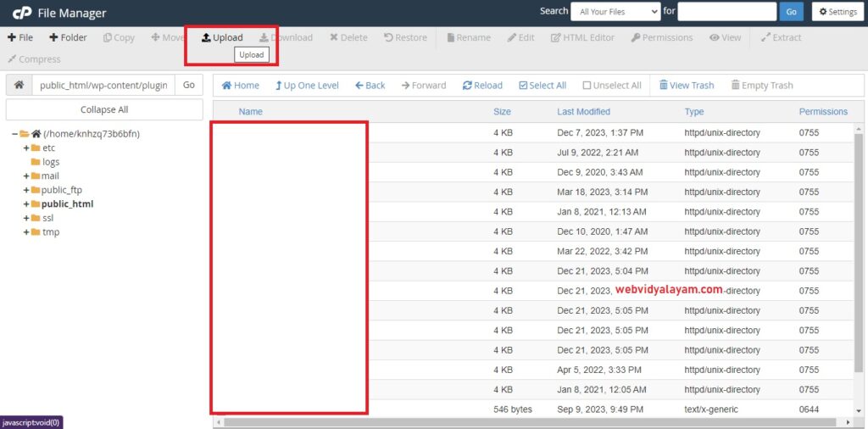Screen dimensions: 868x429
Task: Click the Go button next to search
Action: pyautogui.click(x=791, y=12)
